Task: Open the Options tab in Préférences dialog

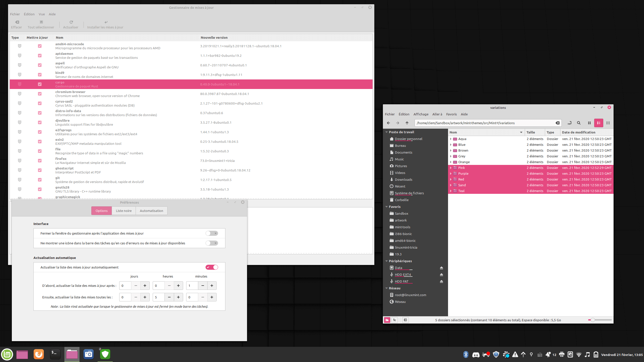Action: 101,210
